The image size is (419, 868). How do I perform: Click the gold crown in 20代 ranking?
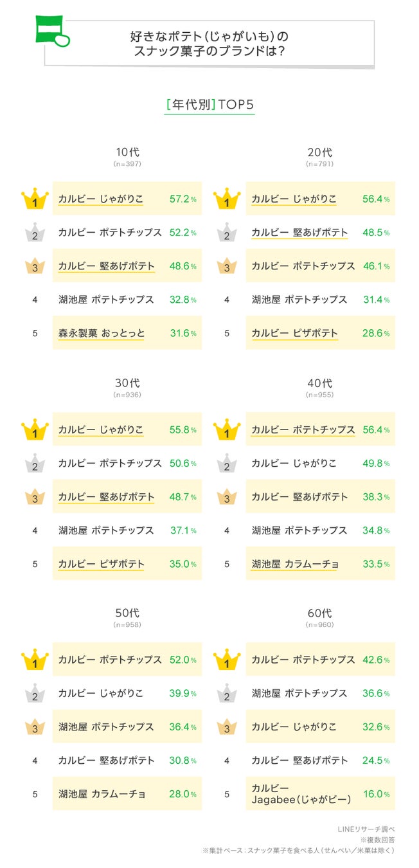(x=228, y=199)
